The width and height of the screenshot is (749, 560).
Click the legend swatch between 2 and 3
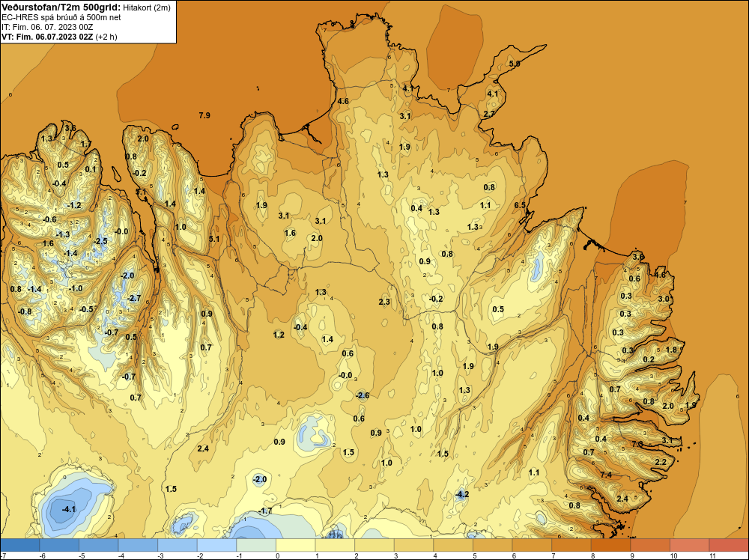(x=374, y=545)
